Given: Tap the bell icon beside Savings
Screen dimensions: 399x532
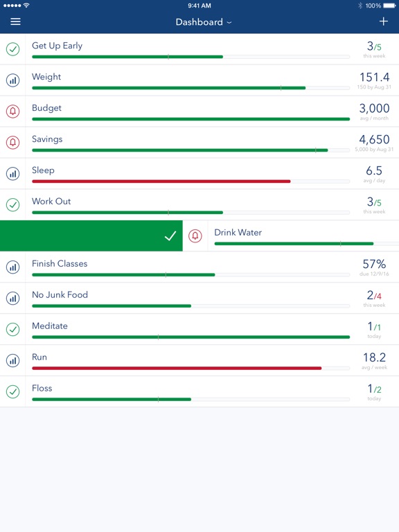Looking at the screenshot, I should click(13, 143).
